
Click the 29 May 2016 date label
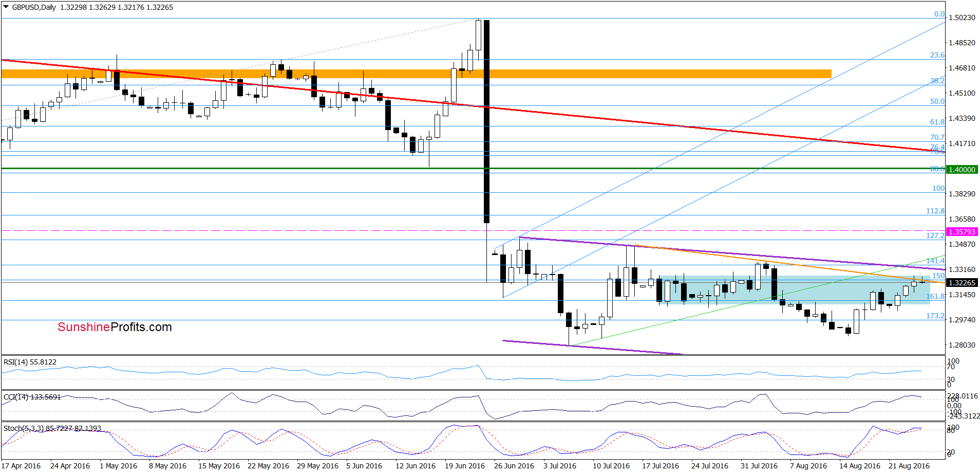[318, 466]
